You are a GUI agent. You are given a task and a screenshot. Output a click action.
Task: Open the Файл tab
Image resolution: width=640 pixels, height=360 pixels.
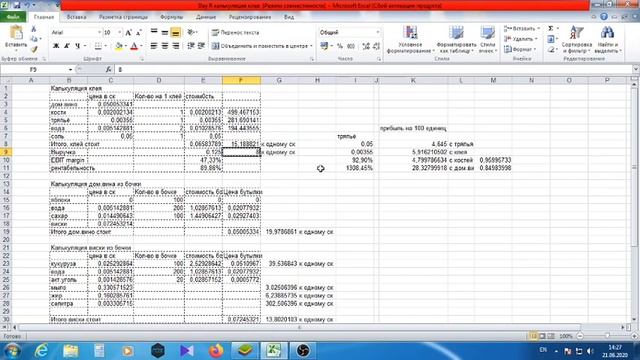point(13,17)
